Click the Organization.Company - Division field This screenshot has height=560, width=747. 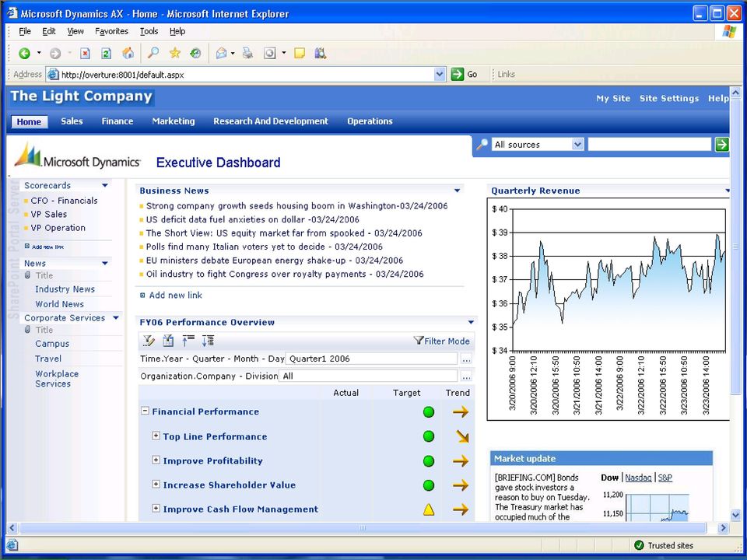[368, 376]
